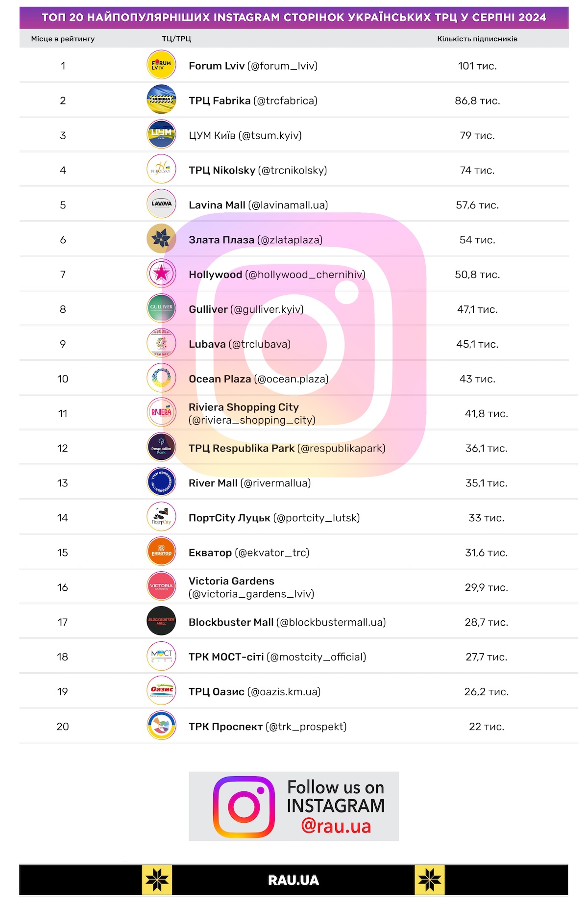Open the Ocean Plaza (@ocean.plaza) entry
Viewport: 588px width, 910px height.
[x=258, y=379]
